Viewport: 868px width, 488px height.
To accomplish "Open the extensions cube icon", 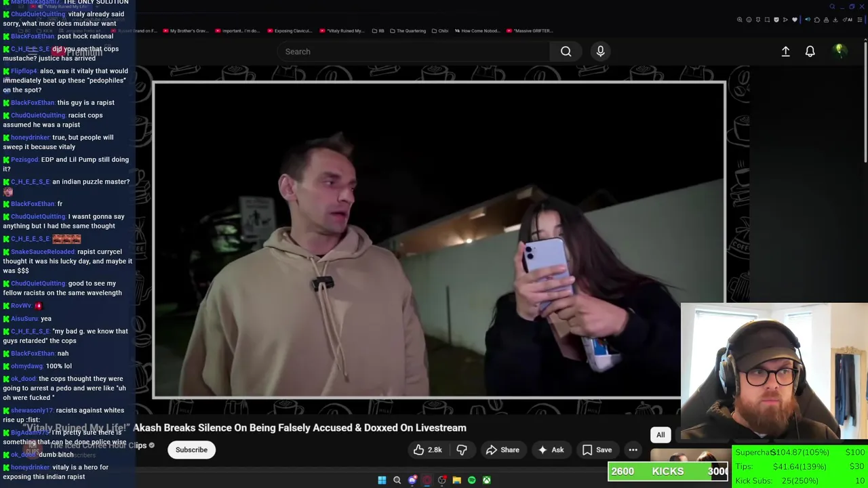I will [817, 20].
